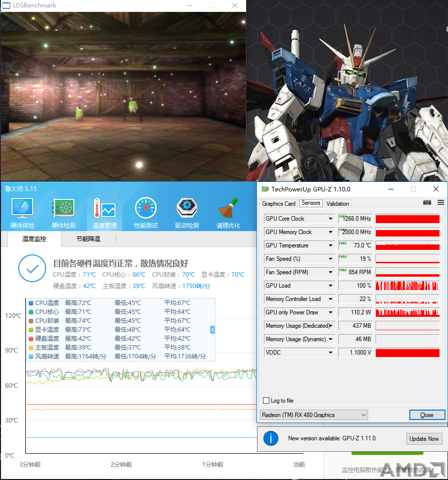448x480 pixels.
Task: Click GPU Memory Clock 2000.0 MHz value
Action: pyautogui.click(x=356, y=232)
